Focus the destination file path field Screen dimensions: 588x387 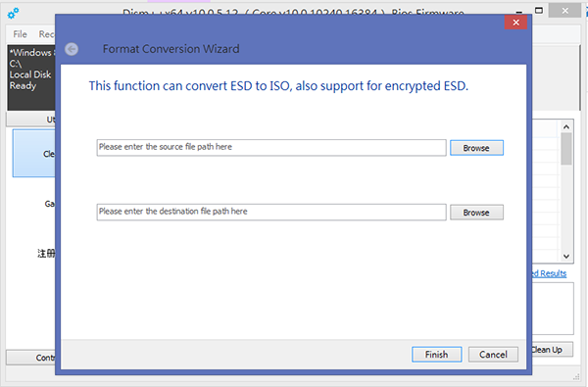271,212
